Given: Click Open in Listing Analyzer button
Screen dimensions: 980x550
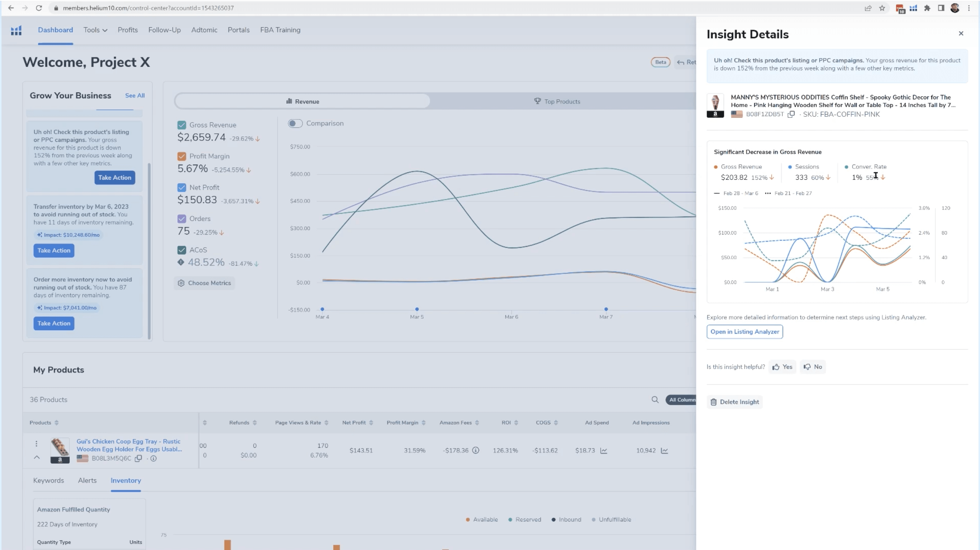Looking at the screenshot, I should [x=744, y=332].
